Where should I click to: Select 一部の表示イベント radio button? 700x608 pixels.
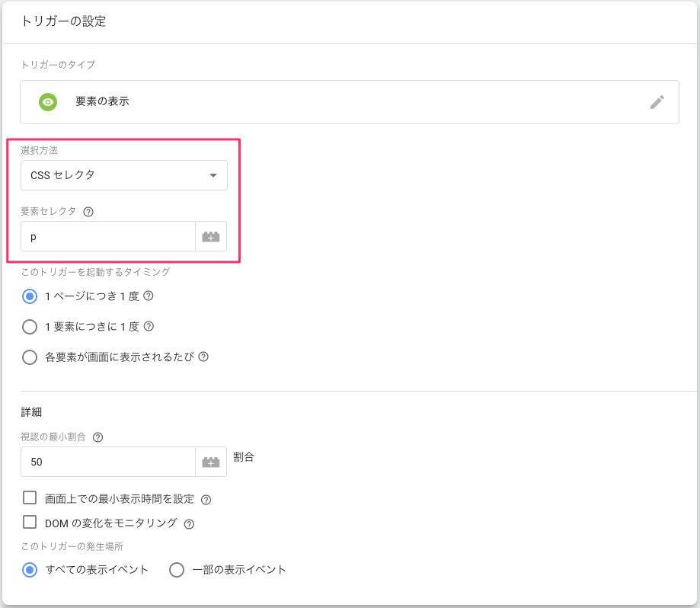[177, 570]
